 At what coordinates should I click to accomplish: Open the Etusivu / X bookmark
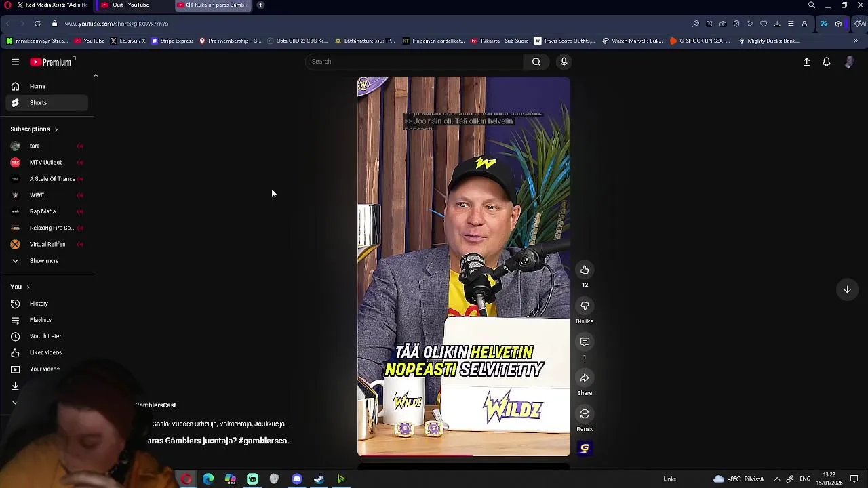point(127,41)
